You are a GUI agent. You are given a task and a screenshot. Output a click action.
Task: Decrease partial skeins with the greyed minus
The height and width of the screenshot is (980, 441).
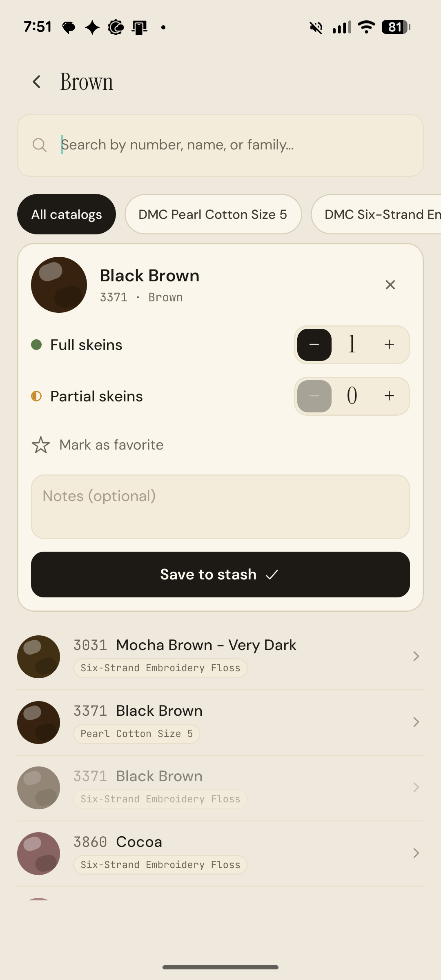pos(314,396)
